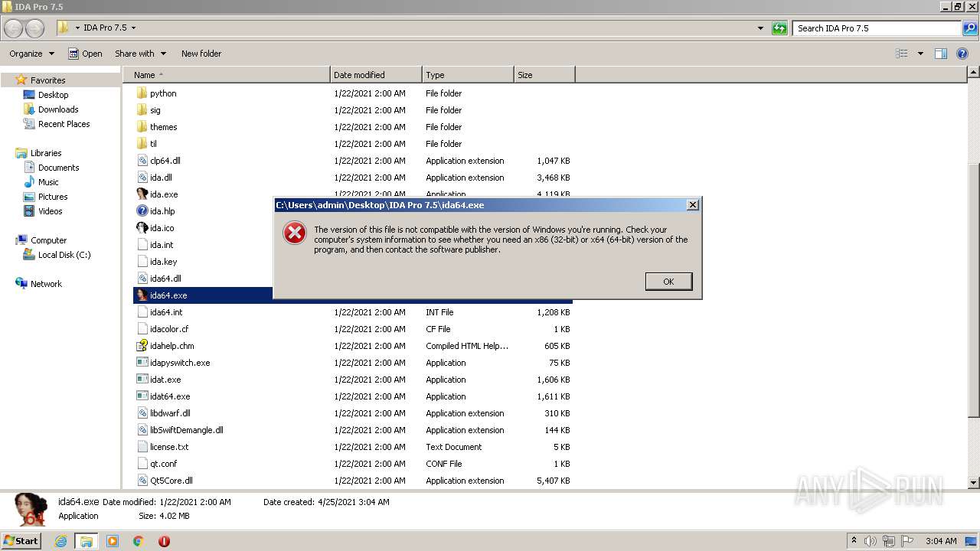Viewport: 980px width, 551px height.
Task: Toggle the preview pane button
Action: [941, 54]
